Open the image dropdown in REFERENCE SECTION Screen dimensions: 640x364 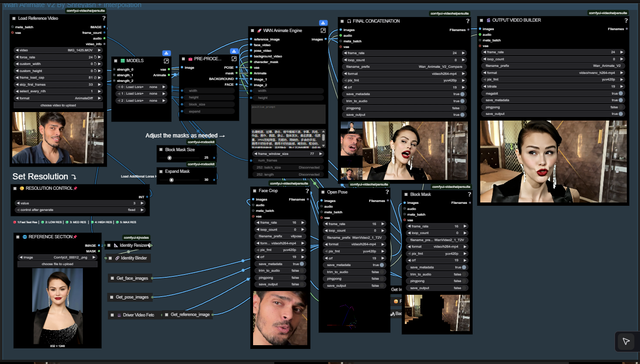click(x=57, y=258)
